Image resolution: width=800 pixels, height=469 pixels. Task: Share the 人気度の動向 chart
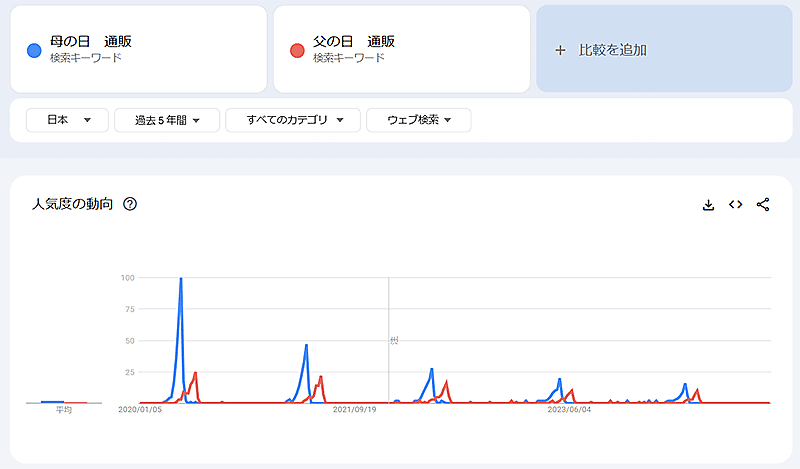pos(763,205)
